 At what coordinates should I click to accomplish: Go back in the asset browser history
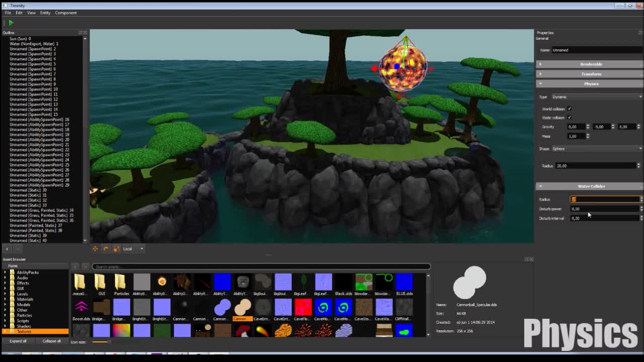(75, 266)
